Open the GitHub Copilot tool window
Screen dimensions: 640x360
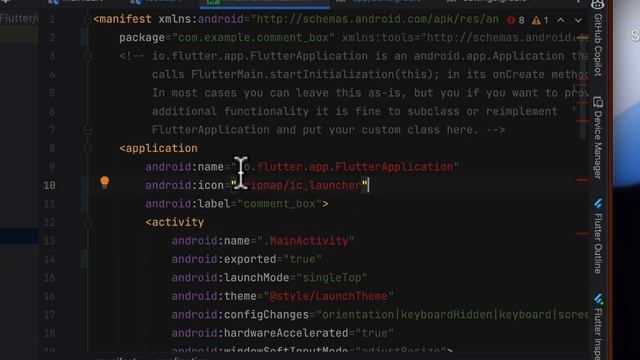598,39
